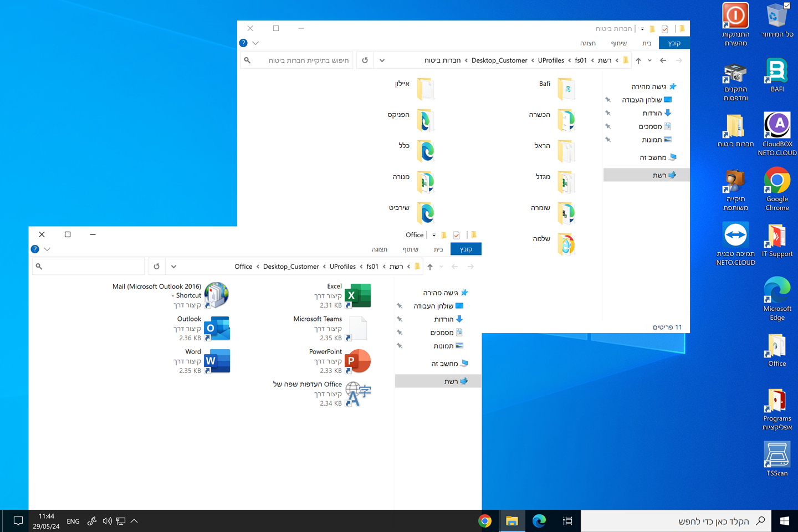Image resolution: width=798 pixels, height=532 pixels.
Task: Open the Outlook shortcut icon
Action: pyautogui.click(x=217, y=329)
